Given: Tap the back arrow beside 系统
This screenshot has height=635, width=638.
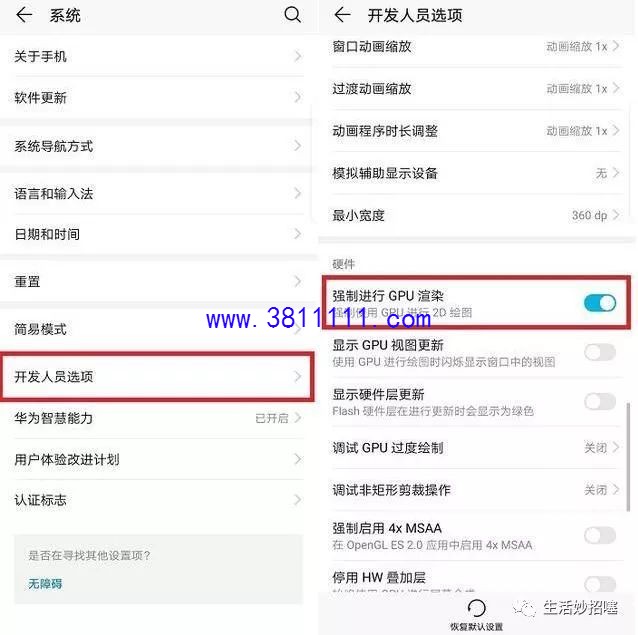Looking at the screenshot, I should 24,15.
